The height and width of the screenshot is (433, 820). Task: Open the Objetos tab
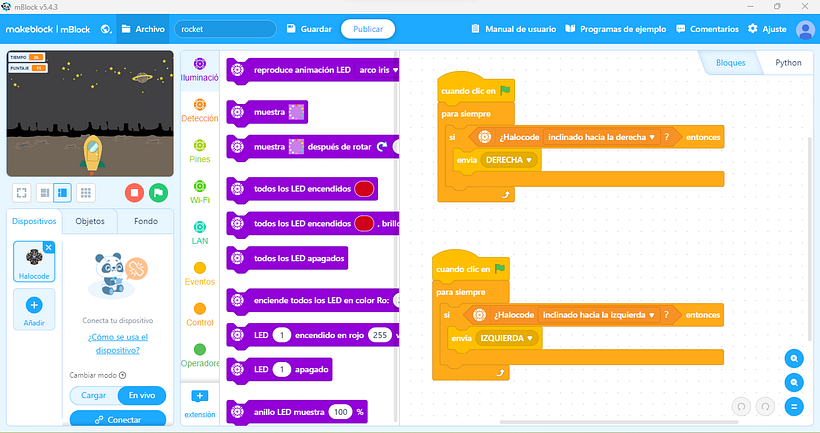tap(90, 220)
